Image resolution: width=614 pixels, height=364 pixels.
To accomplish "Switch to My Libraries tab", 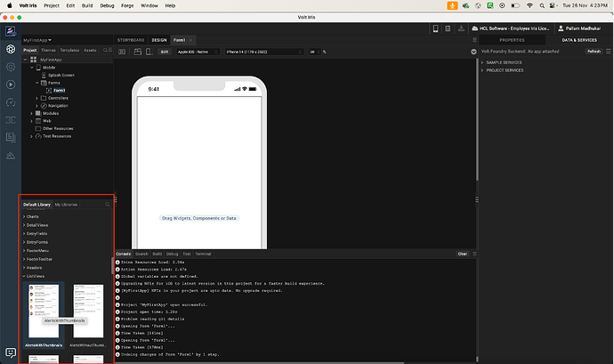I will pyautogui.click(x=66, y=205).
